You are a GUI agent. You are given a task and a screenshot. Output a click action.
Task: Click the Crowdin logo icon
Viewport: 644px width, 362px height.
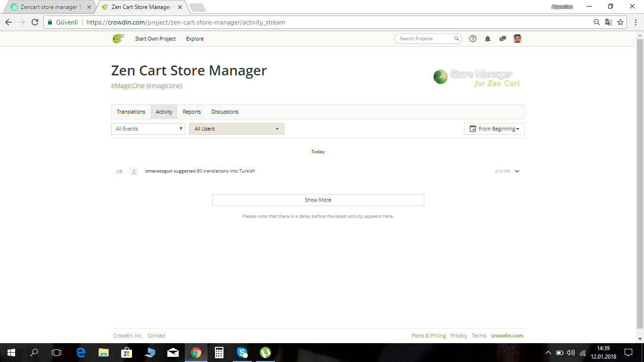[118, 39]
